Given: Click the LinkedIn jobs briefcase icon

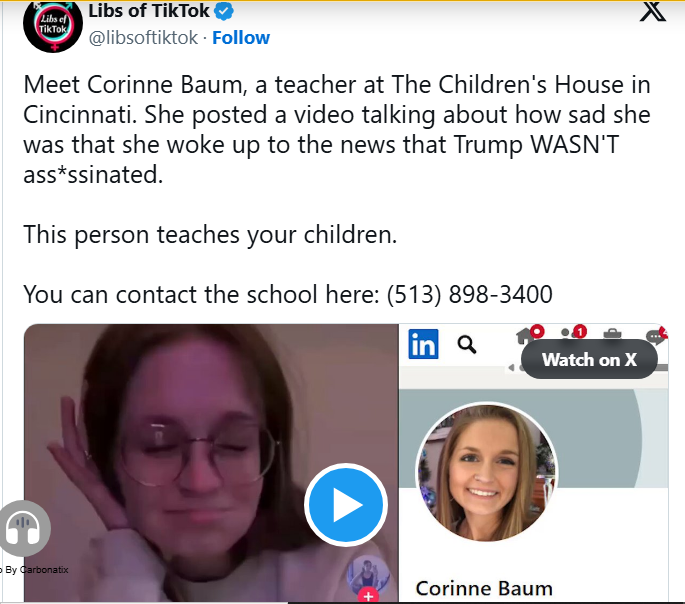Looking at the screenshot, I should pyautogui.click(x=612, y=334).
